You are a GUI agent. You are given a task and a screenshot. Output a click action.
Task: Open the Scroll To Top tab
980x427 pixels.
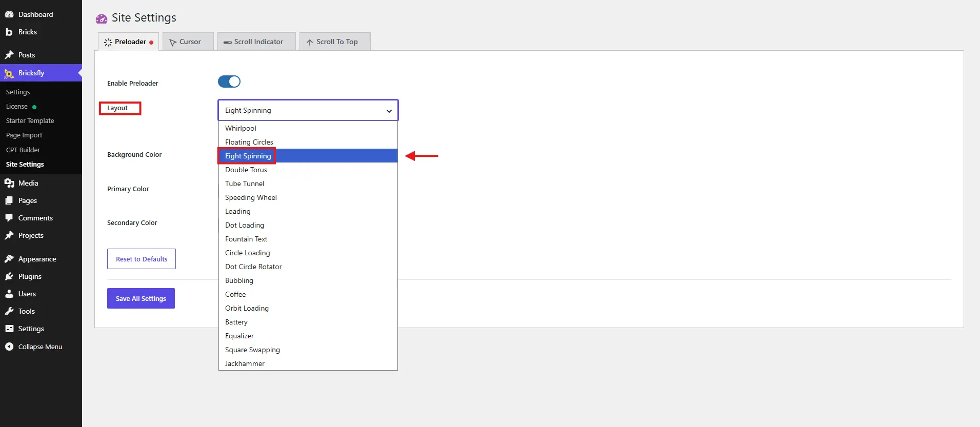pos(335,42)
